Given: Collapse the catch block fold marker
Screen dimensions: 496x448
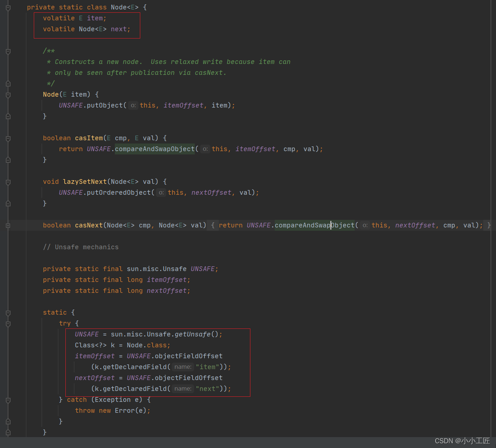Looking at the screenshot, I should (8, 400).
